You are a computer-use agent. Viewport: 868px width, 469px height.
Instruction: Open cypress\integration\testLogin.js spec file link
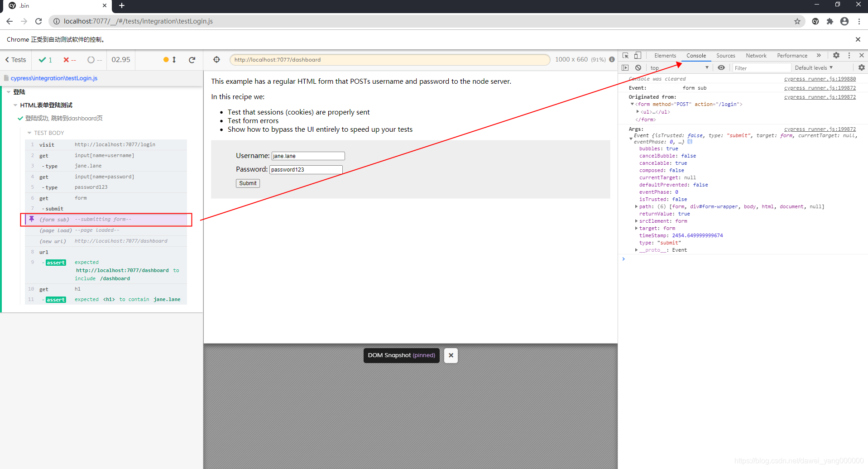click(x=54, y=78)
